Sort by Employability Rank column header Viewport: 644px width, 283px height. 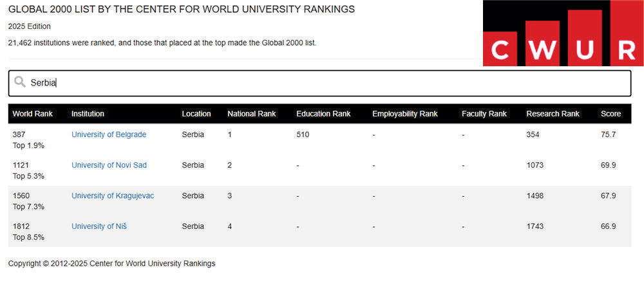405,114
